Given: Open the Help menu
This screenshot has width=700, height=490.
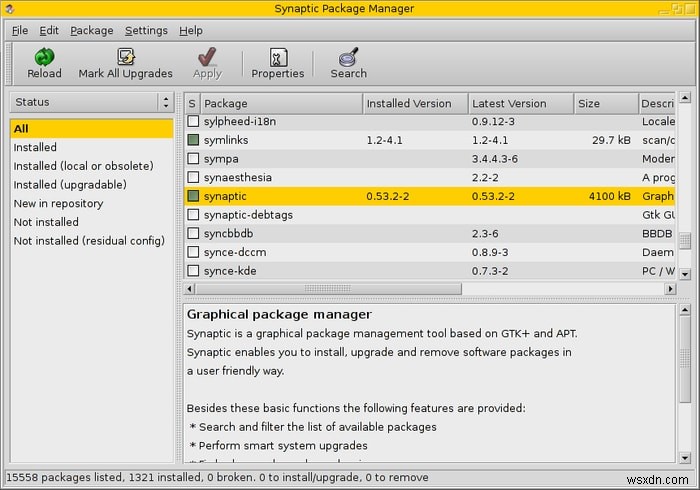Looking at the screenshot, I should (191, 30).
